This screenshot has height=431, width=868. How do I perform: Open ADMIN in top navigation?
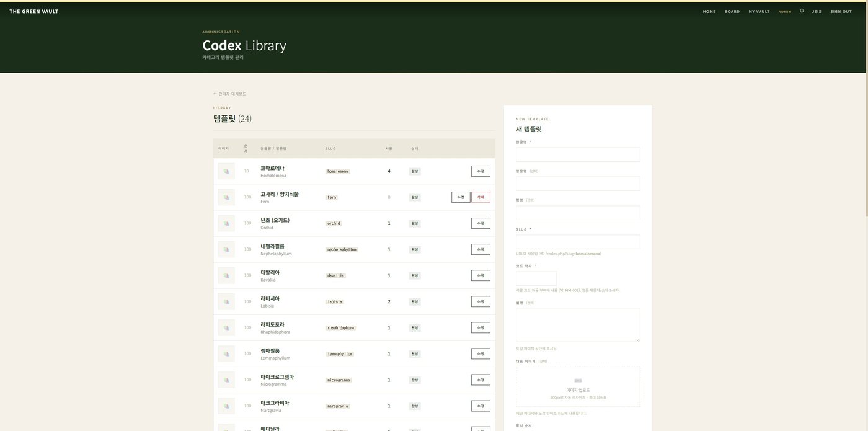click(785, 11)
